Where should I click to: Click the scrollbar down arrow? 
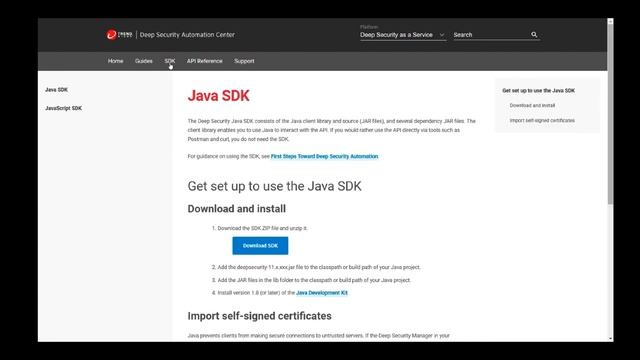click(x=610, y=338)
